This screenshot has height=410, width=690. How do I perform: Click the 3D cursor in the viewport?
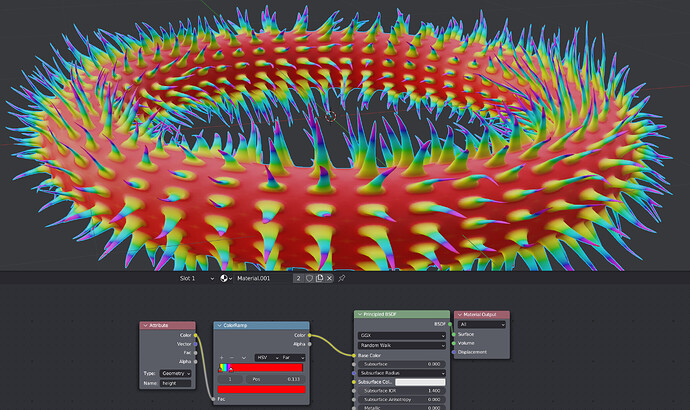[330, 116]
